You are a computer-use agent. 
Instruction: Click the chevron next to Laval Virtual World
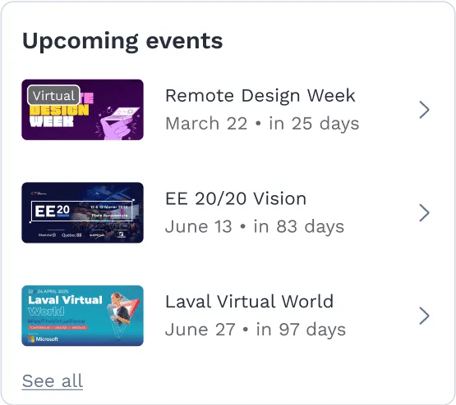[x=424, y=316]
